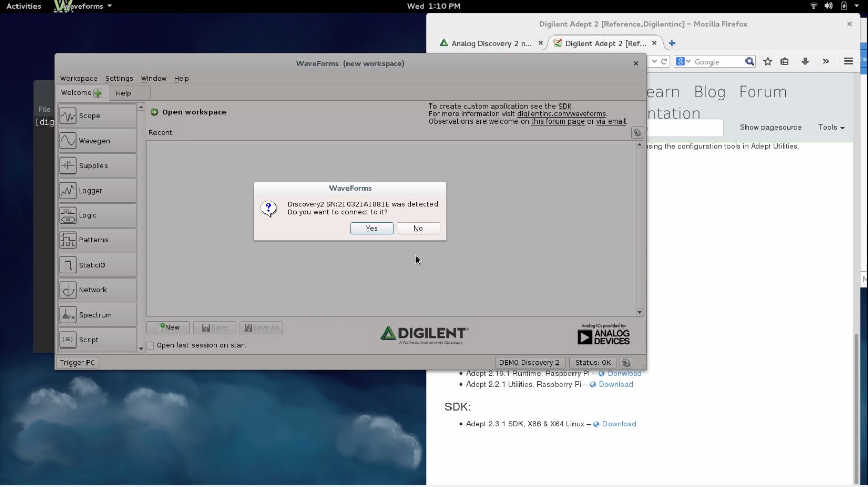
Task: Click Firefox bookmark star icon
Action: [x=768, y=62]
